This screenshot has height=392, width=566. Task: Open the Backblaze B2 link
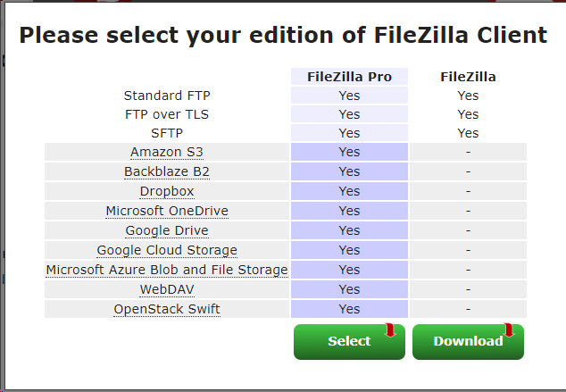[x=167, y=171]
